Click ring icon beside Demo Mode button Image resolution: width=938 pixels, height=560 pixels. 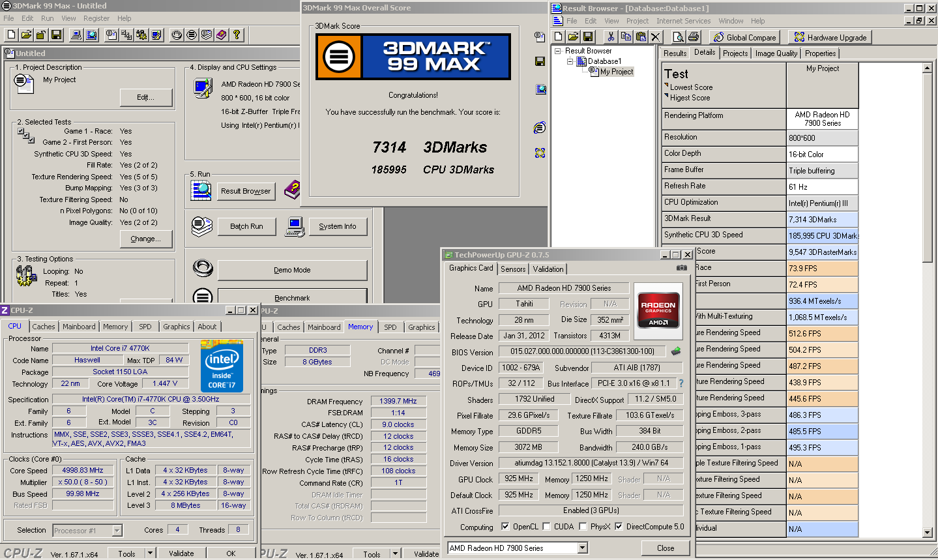203,268
